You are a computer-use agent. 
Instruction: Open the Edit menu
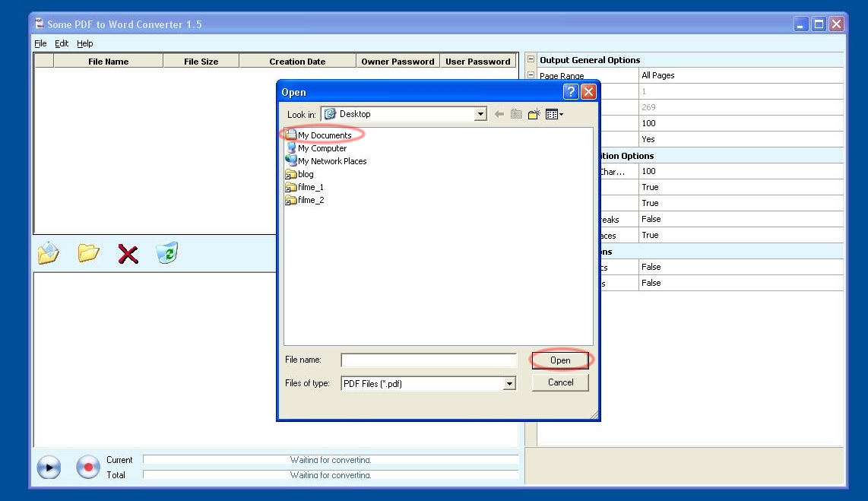pos(62,43)
